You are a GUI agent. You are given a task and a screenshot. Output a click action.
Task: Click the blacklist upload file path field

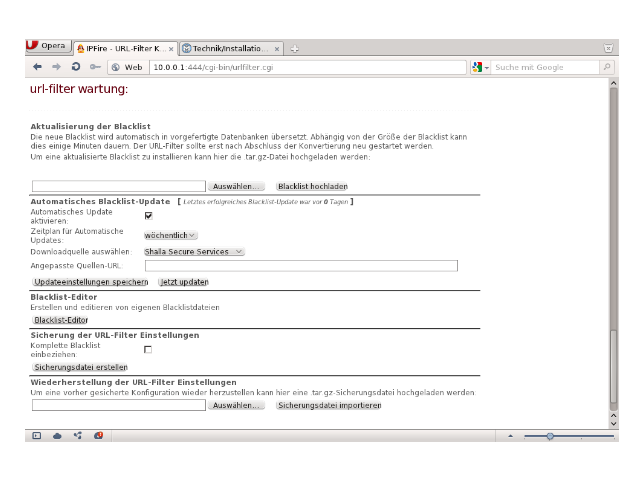pos(119,186)
